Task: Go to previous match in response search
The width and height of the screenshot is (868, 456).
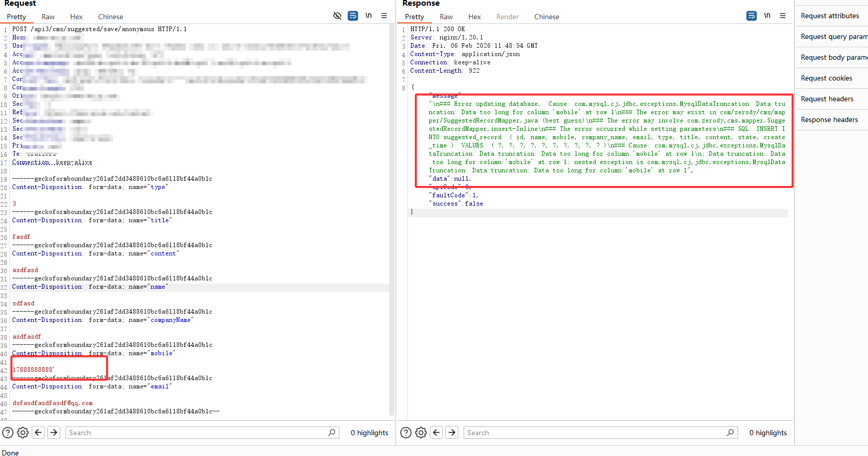Action: coord(437,433)
